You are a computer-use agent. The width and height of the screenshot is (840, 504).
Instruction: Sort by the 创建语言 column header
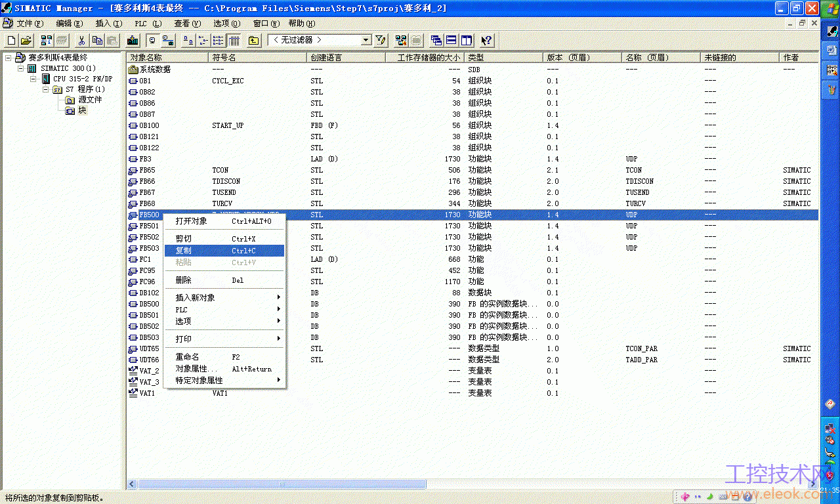[346, 58]
